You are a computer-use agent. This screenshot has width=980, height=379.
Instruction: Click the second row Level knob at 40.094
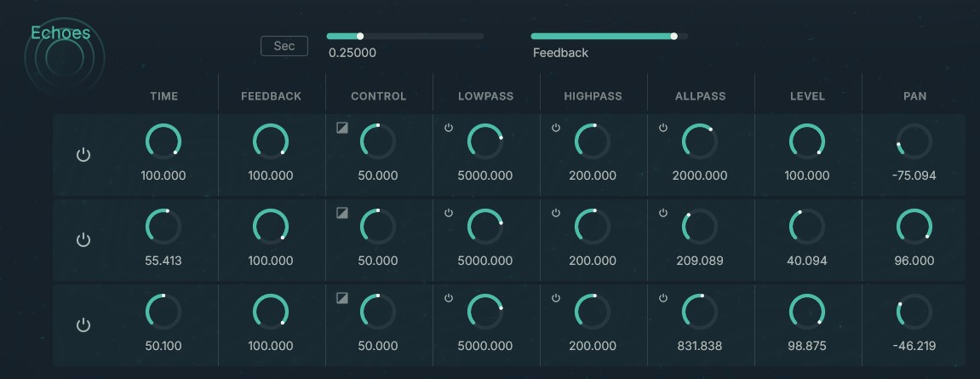[806, 227]
